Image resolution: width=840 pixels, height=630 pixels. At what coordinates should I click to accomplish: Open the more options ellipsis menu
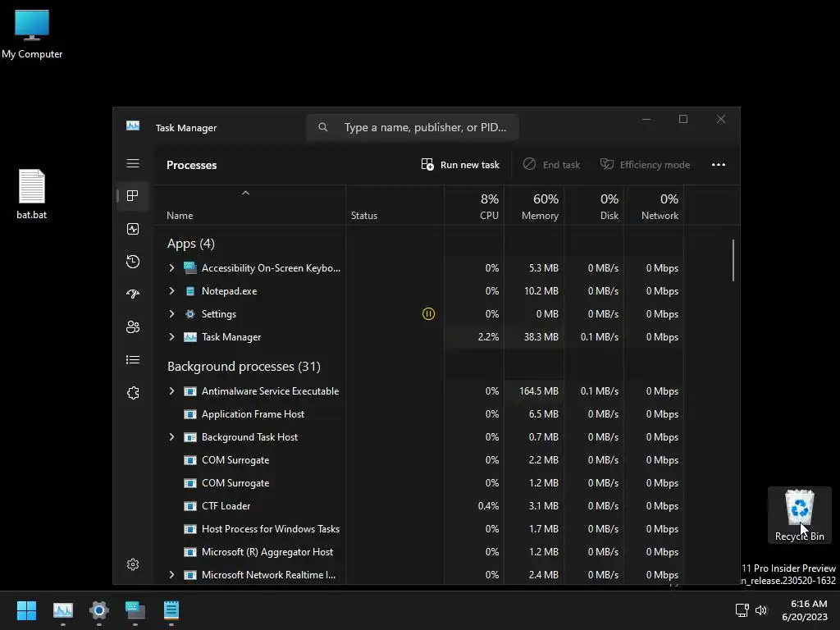tap(719, 164)
